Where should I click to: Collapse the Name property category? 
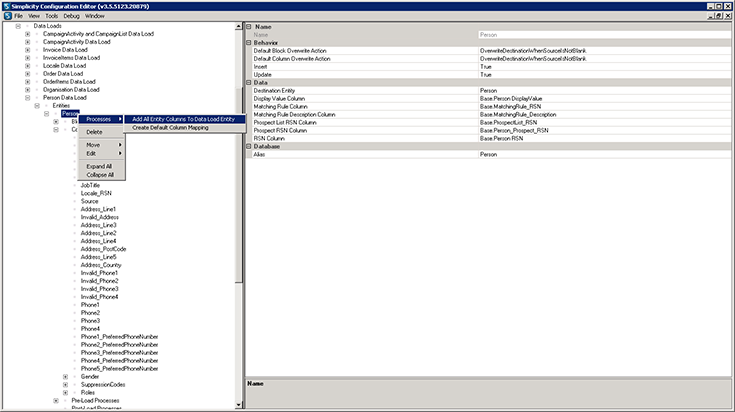(x=249, y=27)
